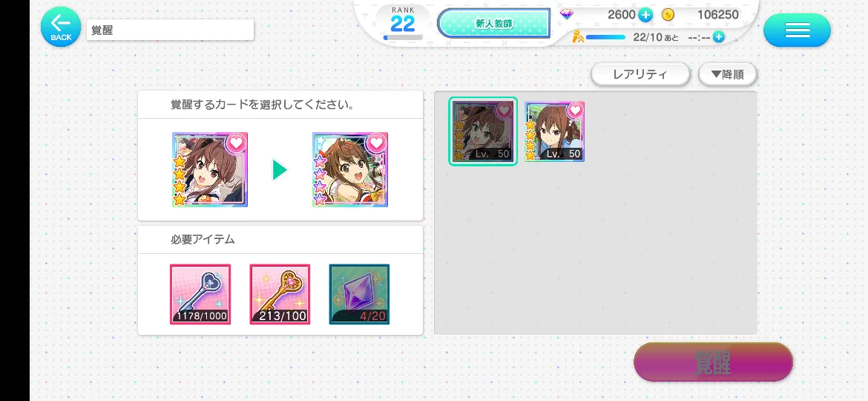Tap the purple crystal item
868x401 pixels.
click(359, 294)
